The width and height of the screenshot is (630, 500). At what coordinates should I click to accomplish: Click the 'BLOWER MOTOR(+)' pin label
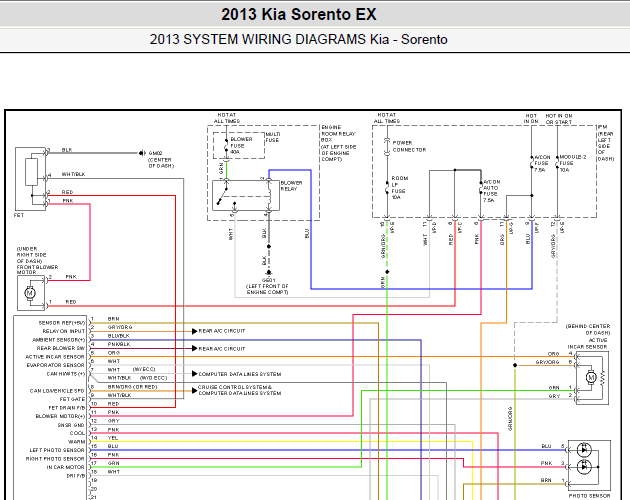coord(60,416)
